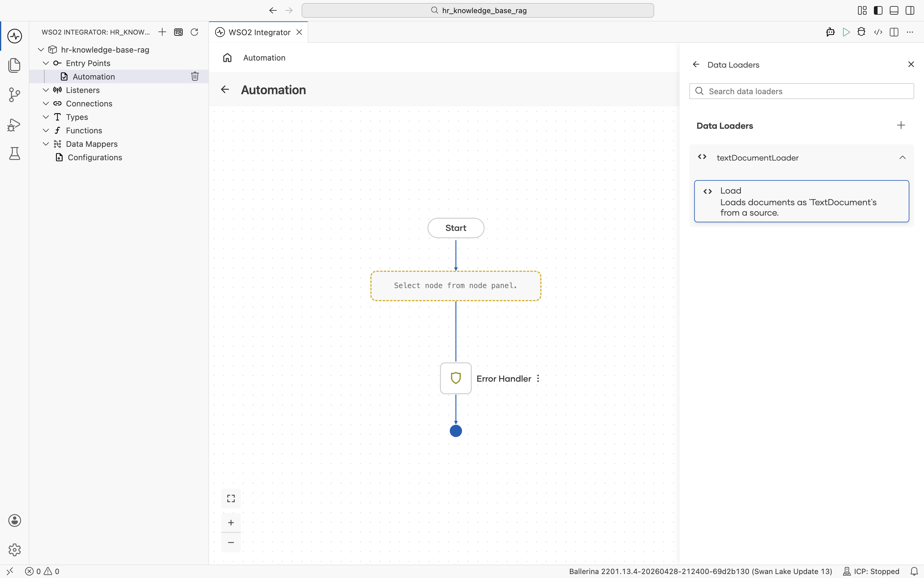This screenshot has width=924, height=578.
Task: Open the Manage settings gear
Action: pyautogui.click(x=14, y=550)
